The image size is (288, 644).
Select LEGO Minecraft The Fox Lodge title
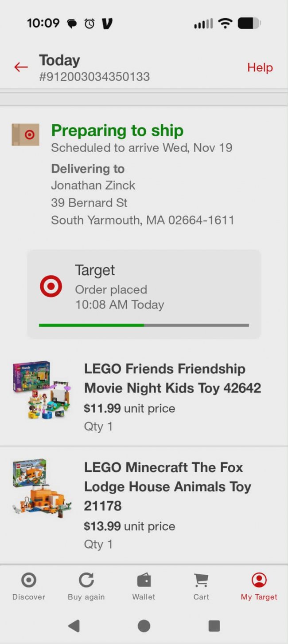pyautogui.click(x=167, y=486)
